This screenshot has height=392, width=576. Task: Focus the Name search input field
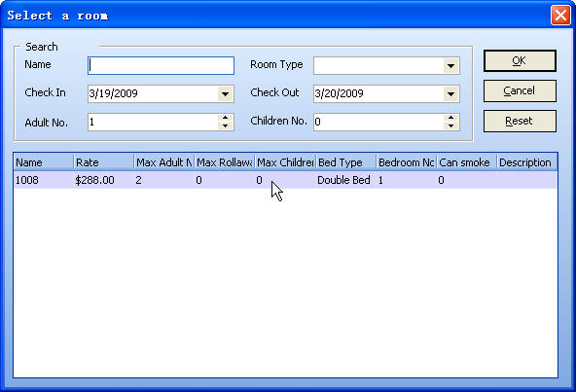pyautogui.click(x=161, y=65)
